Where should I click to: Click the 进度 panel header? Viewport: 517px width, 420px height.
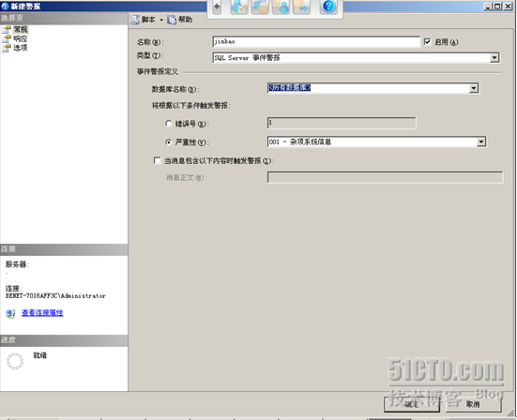click(64, 340)
